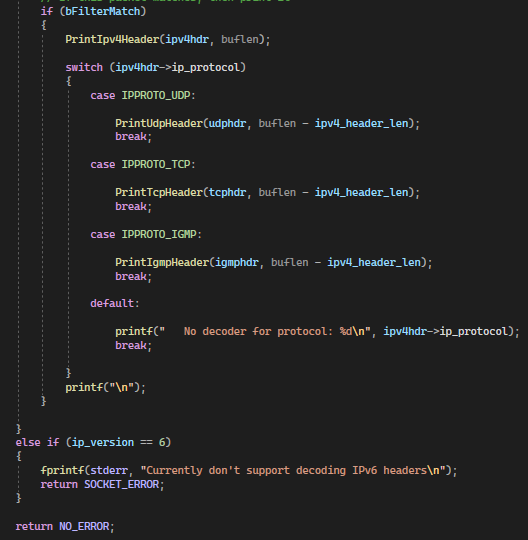Click the bFilterMatch variable in the if condition
The image size is (528, 540).
103,11
